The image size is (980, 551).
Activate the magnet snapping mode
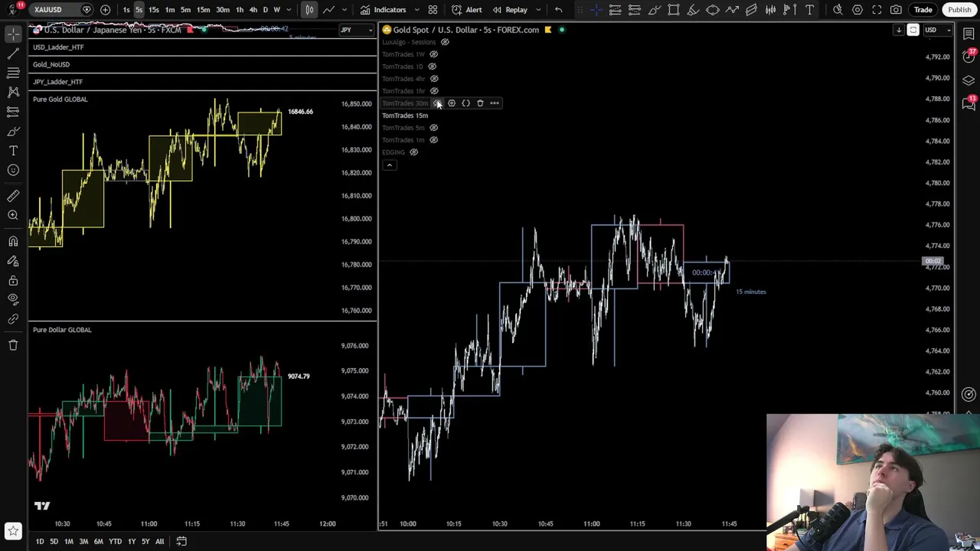coord(13,242)
